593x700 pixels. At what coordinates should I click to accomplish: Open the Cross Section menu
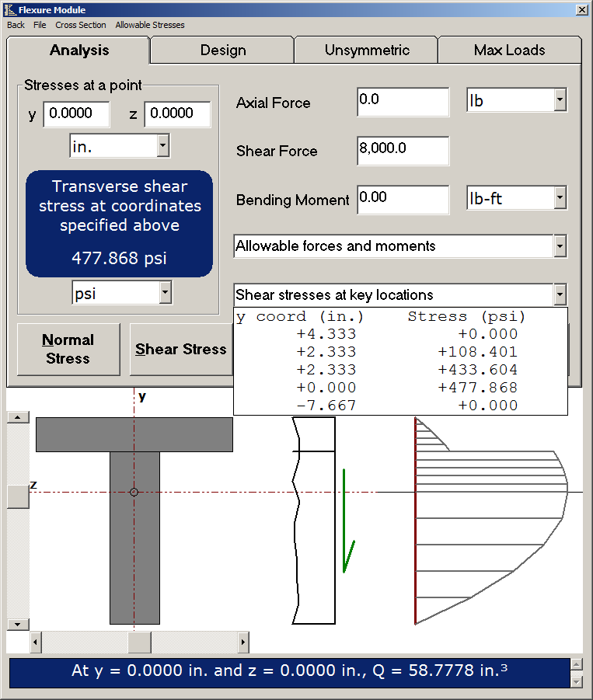tap(80, 25)
